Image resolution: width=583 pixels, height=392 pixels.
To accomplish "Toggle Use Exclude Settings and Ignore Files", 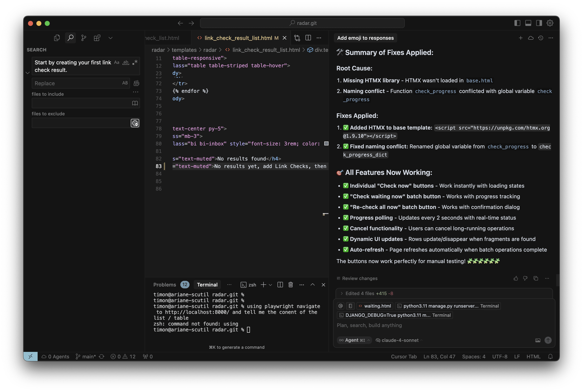I will click(x=135, y=123).
